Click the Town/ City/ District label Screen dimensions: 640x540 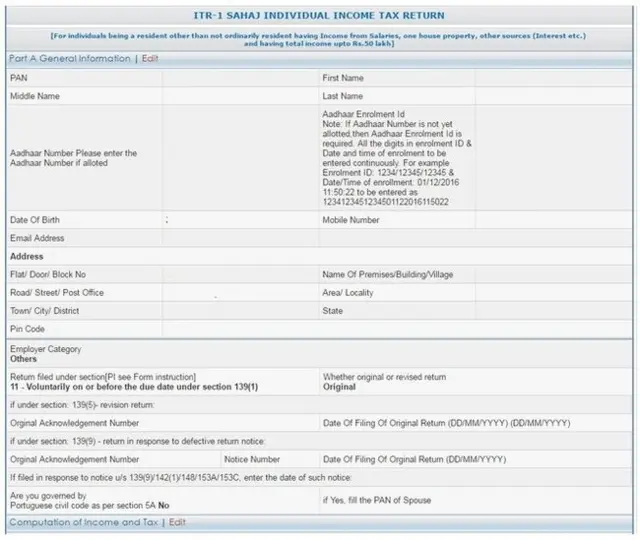44,311
